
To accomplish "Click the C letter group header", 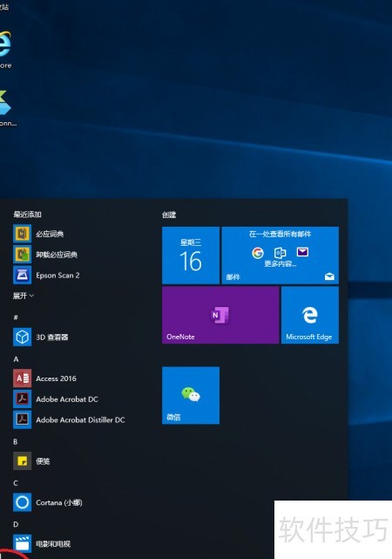I will 16,483.
